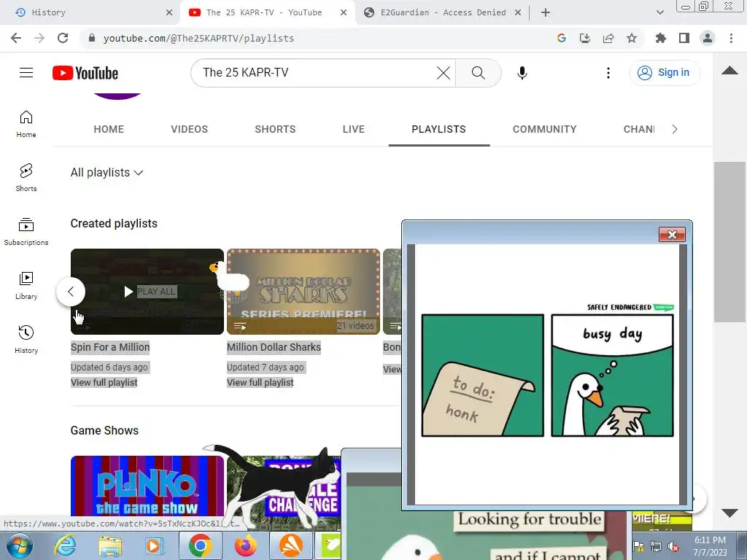This screenshot has width=747, height=560.
Task: Toggle the Chrome side panel
Action: (684, 38)
